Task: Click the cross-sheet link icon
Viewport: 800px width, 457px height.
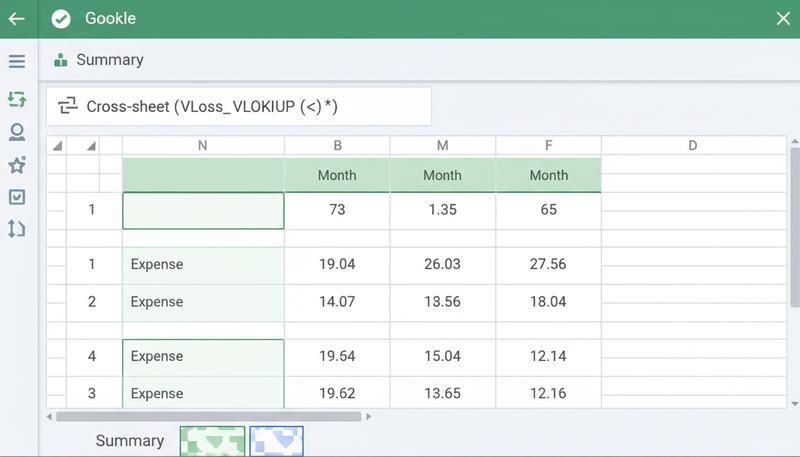Action: 67,106
